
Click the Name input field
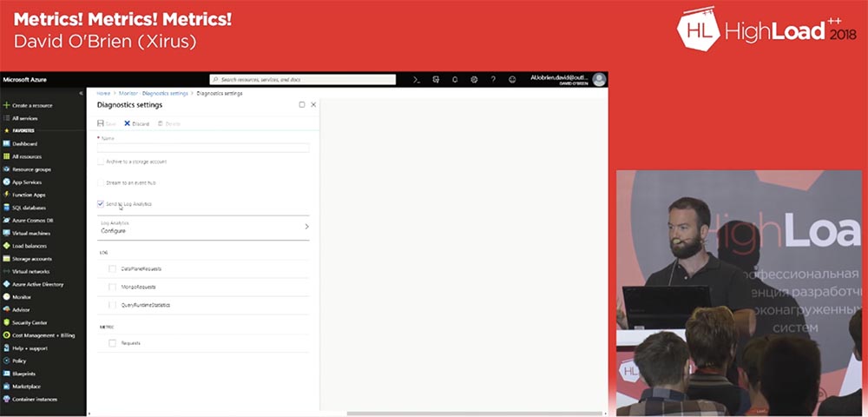tap(203, 148)
